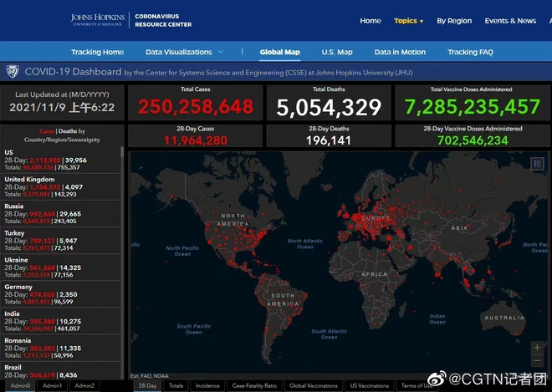Image resolution: width=552 pixels, height=392 pixels.
Task: Zoom in the map with plus button
Action: [537, 348]
